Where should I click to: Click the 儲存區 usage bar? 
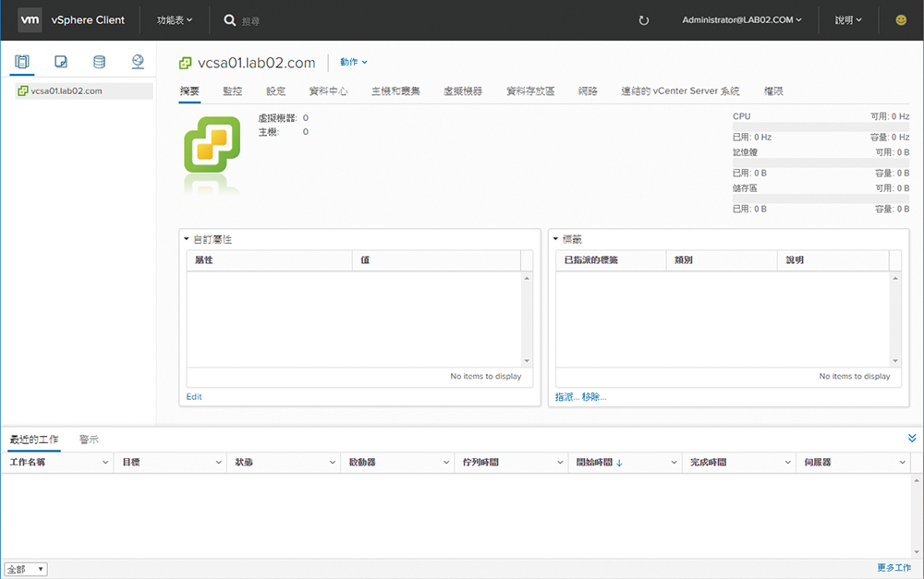(x=821, y=199)
